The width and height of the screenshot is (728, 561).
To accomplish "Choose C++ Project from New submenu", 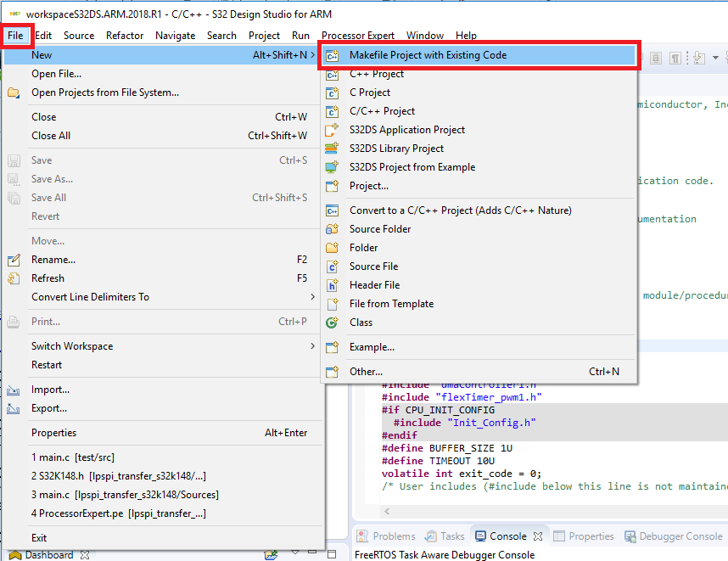I will coord(479,74).
